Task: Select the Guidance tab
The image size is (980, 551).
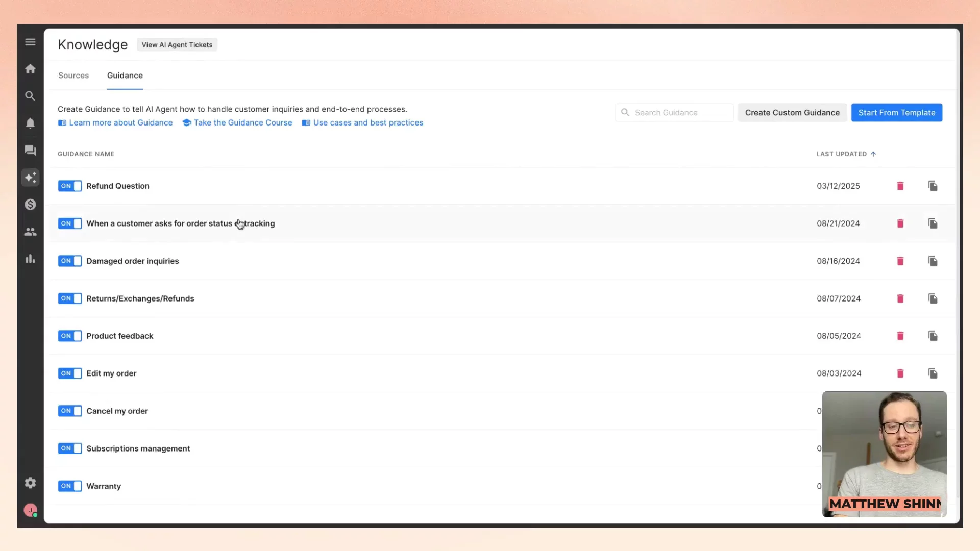Action: [x=125, y=76]
